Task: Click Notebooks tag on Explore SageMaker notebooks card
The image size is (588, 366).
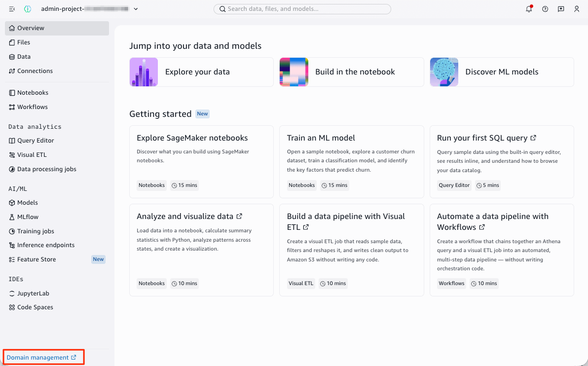Action: (151, 185)
